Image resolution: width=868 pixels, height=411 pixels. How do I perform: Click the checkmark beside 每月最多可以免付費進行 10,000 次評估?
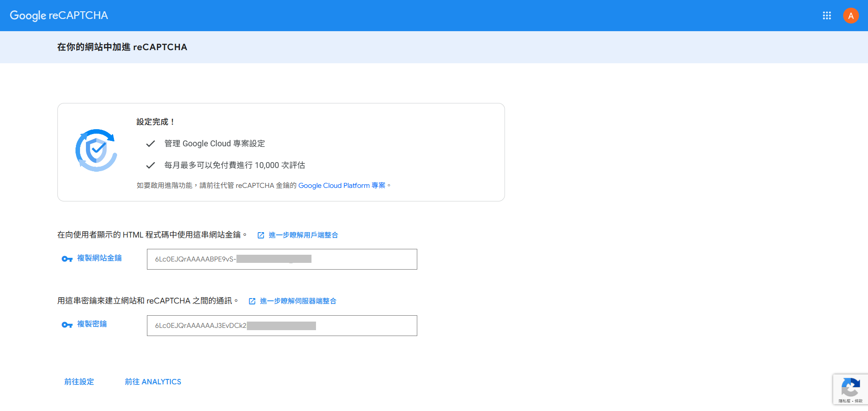(151, 165)
